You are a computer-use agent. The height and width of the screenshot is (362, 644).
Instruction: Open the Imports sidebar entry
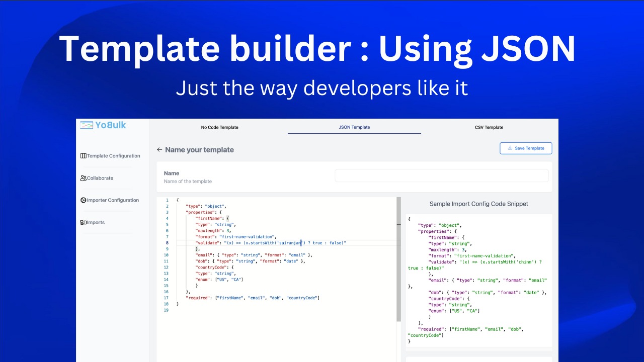coord(96,222)
